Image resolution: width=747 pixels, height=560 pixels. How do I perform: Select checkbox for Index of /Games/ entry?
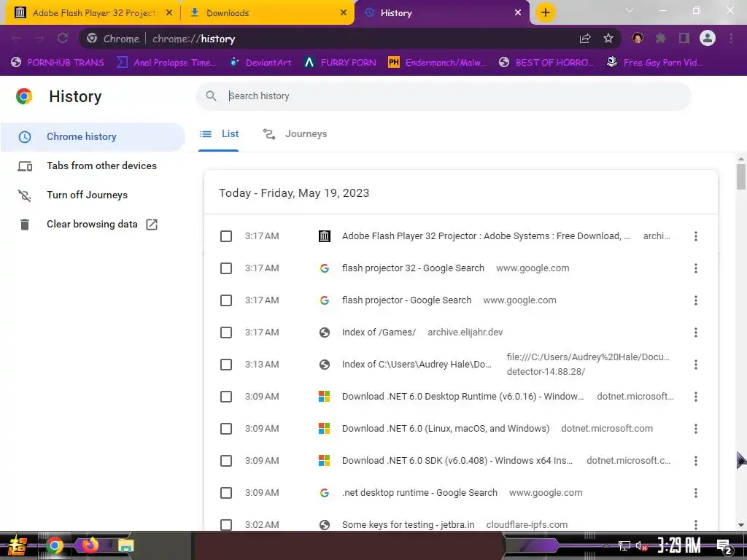pyautogui.click(x=226, y=332)
